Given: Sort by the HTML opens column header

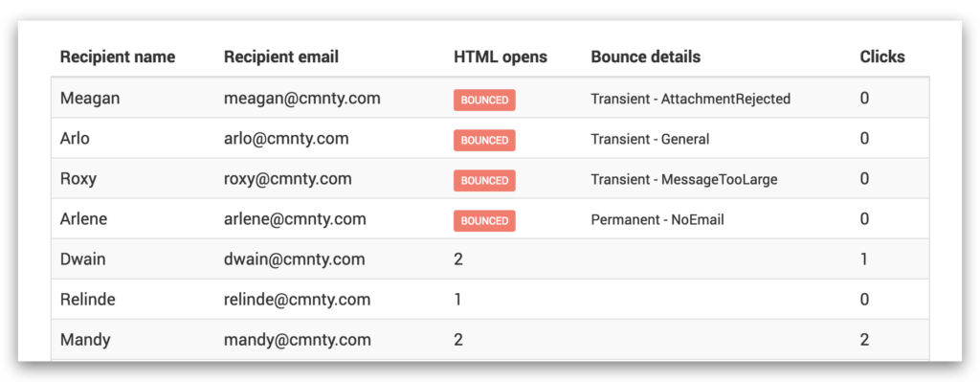Looking at the screenshot, I should [x=501, y=56].
